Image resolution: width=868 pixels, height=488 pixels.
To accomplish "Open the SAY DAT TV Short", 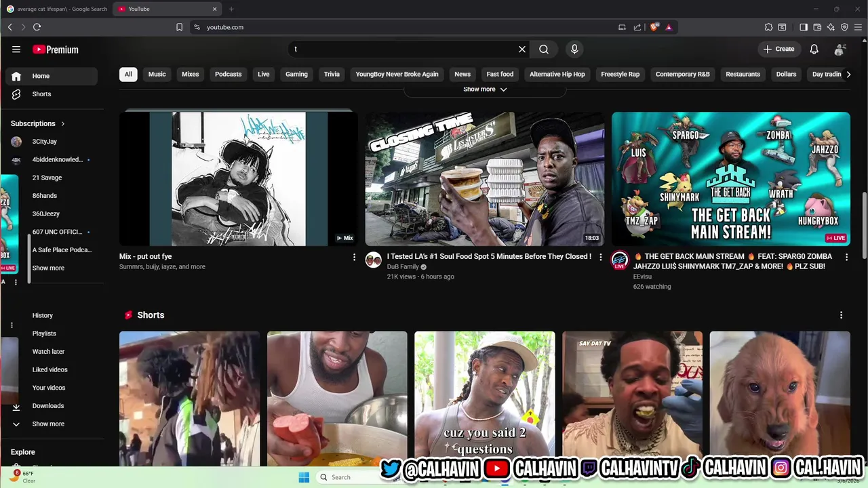I will click(633, 399).
